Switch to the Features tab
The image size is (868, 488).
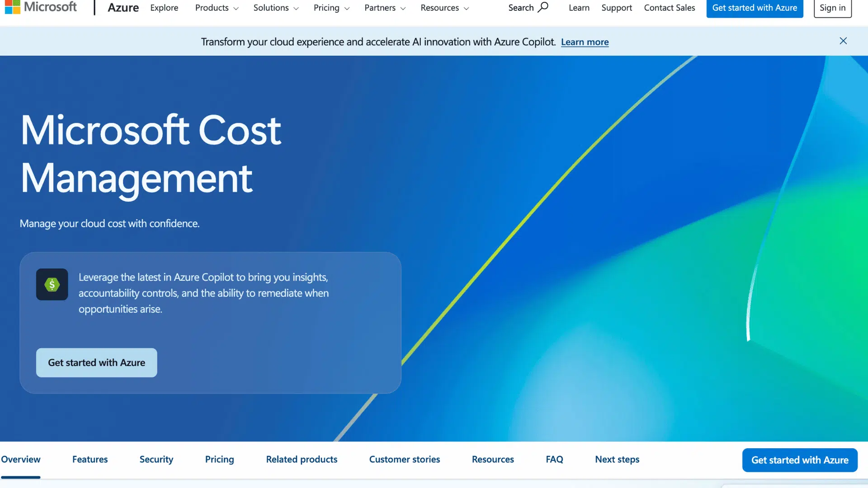point(90,459)
